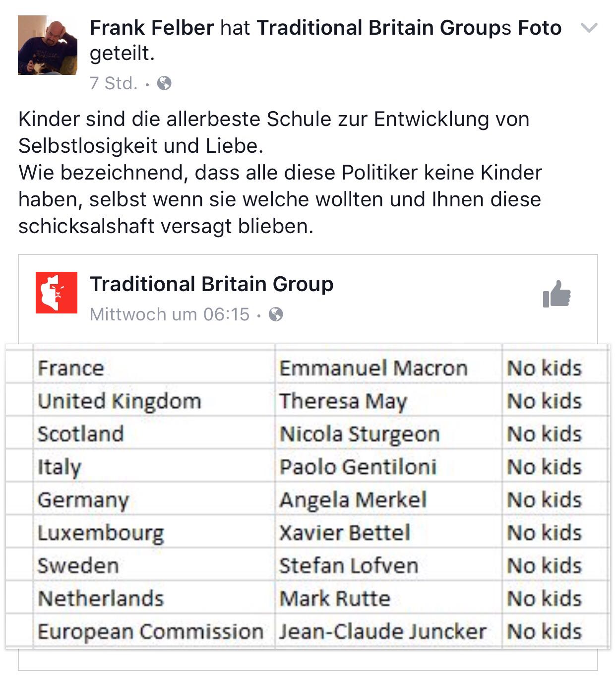Tap the globe privacy icon beside 7 Std.
This screenshot has height=678, width=616.
point(164,83)
